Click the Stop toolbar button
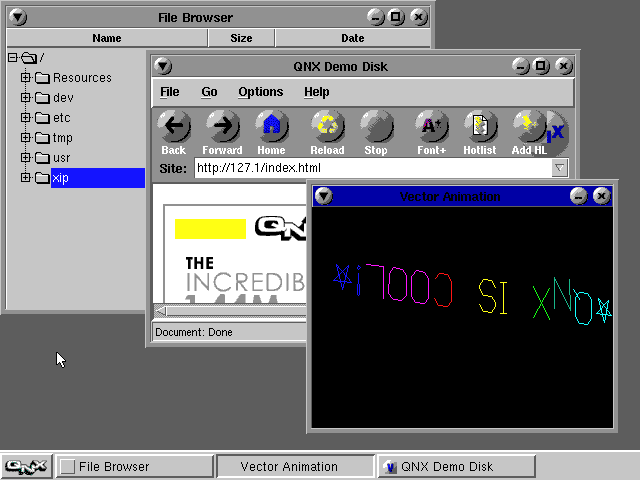This screenshot has width=640, height=480. pos(377,126)
